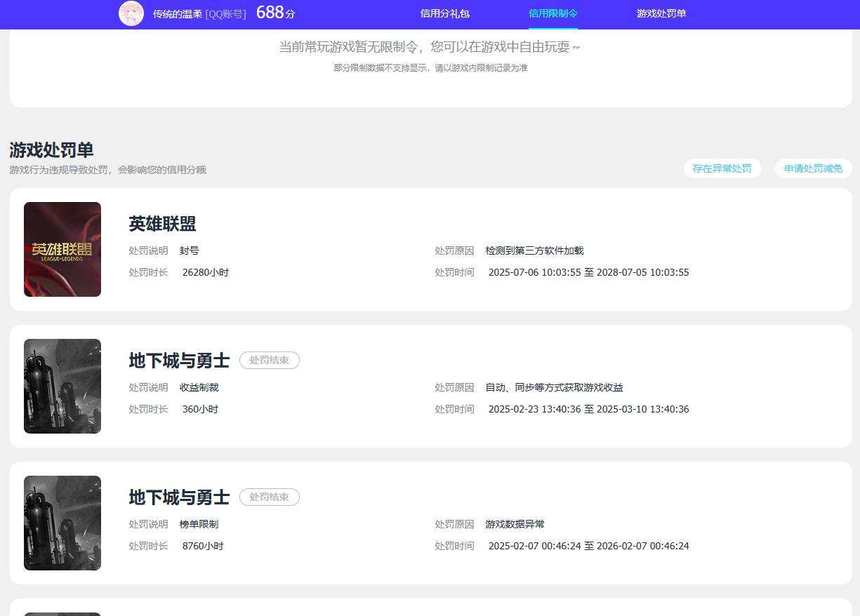Click the [QQ账号] label

click(x=225, y=14)
